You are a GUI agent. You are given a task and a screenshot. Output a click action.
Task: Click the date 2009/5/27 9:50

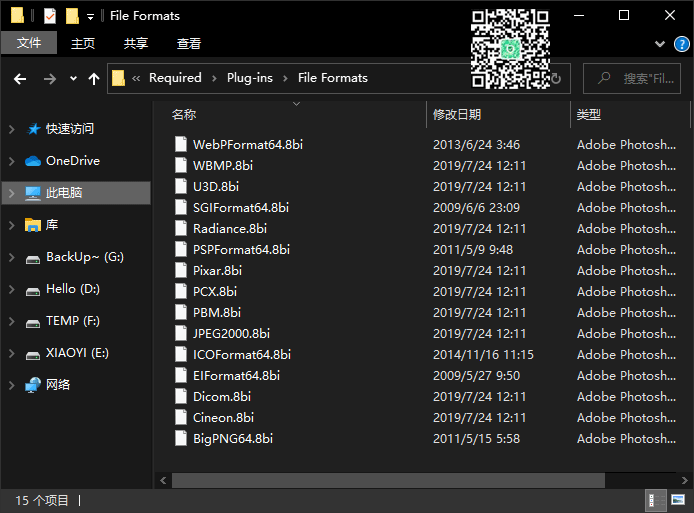pos(476,375)
